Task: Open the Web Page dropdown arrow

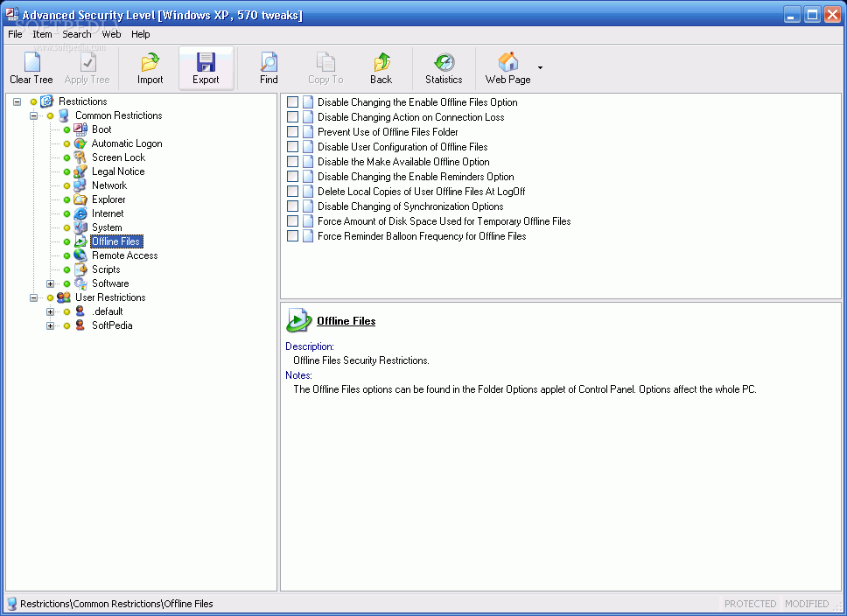Action: coord(540,67)
